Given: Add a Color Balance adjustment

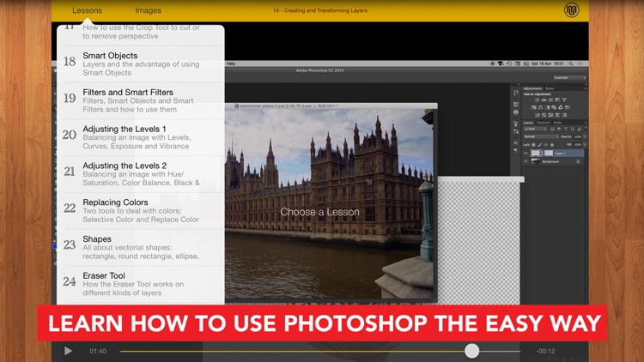Looking at the screenshot, I should pyautogui.click(x=540, y=107).
